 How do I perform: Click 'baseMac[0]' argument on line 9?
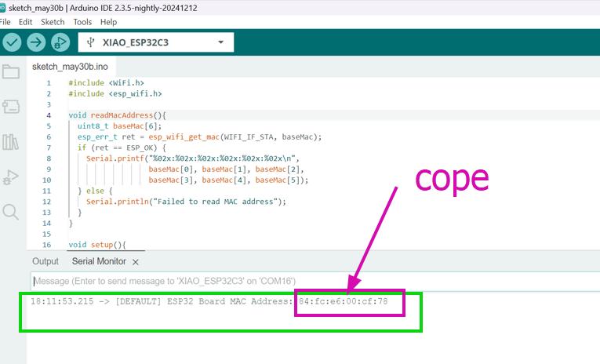coord(171,169)
